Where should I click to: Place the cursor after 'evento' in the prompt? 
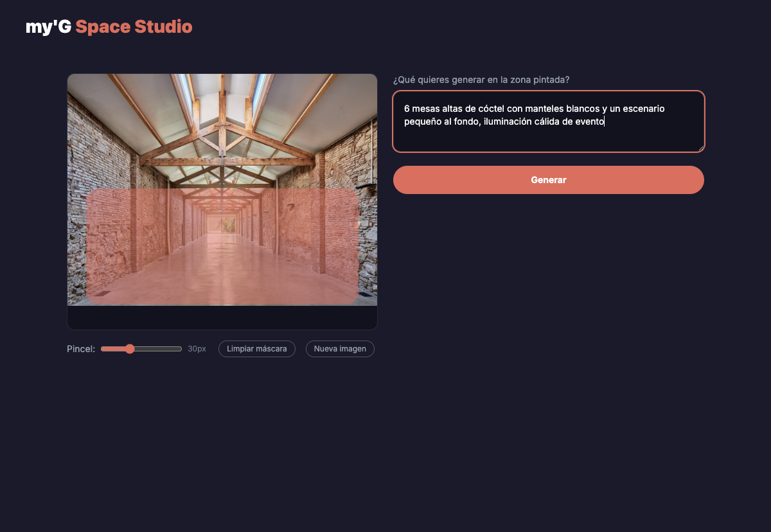[x=605, y=121]
